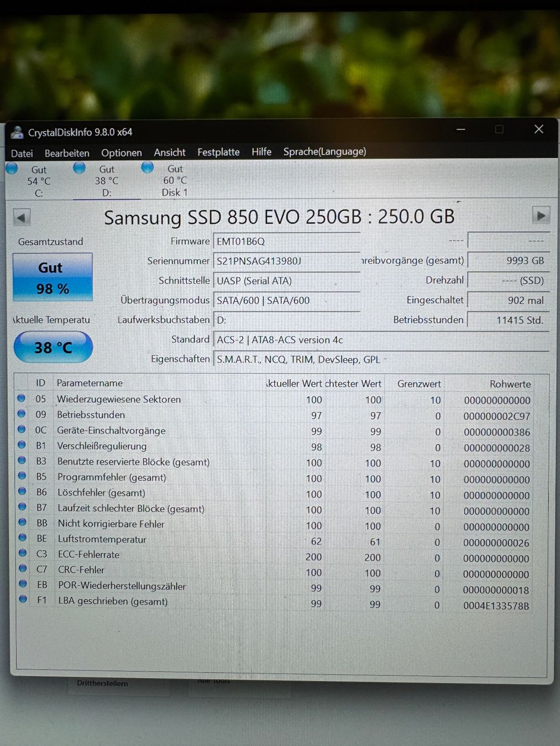Click the 38 °C temperature button

tap(53, 347)
